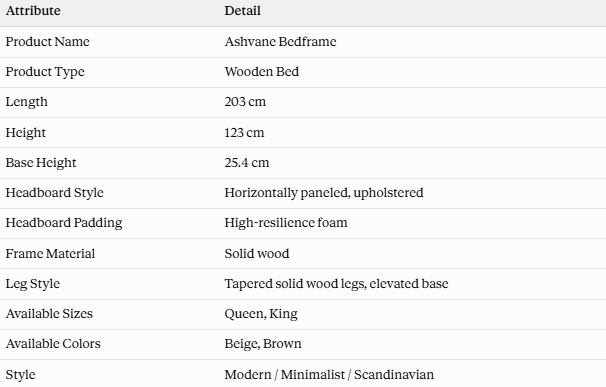606x387 pixels.
Task: Select the Headboard Padding label
Action: point(64,223)
